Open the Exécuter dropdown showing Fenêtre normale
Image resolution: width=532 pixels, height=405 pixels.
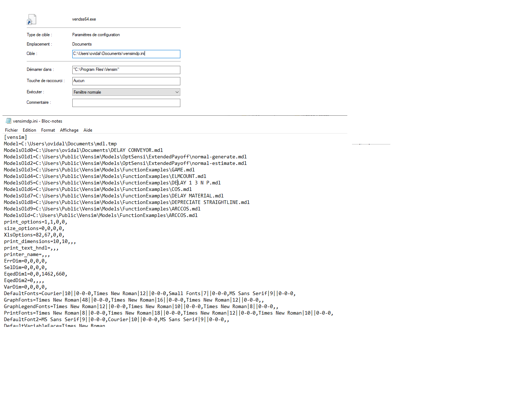(x=126, y=92)
